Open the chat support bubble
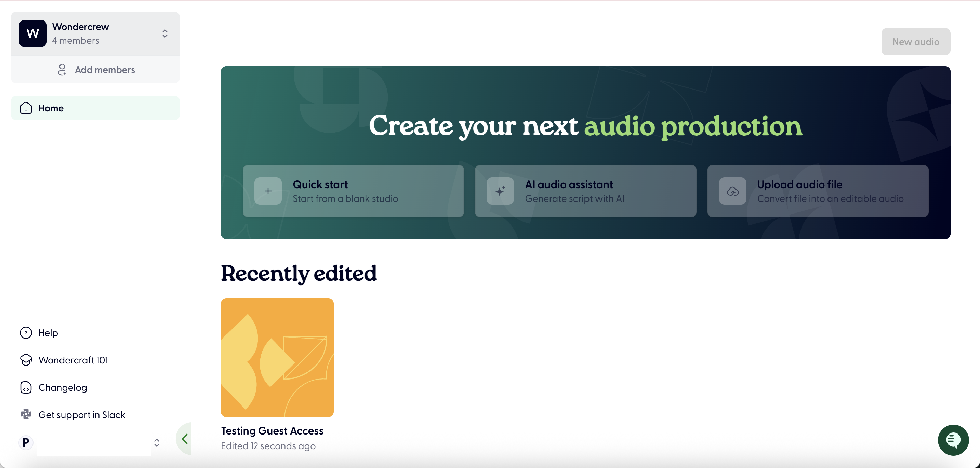Viewport: 980px width, 468px height. 953,440
